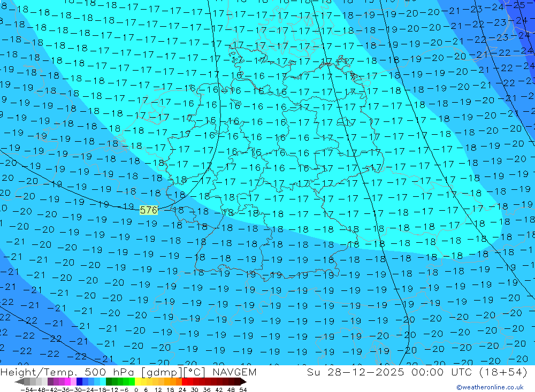Viewport: 535px width, 392px height.
Task: Click the '30' legend value under red swatches
Action: 195,390
